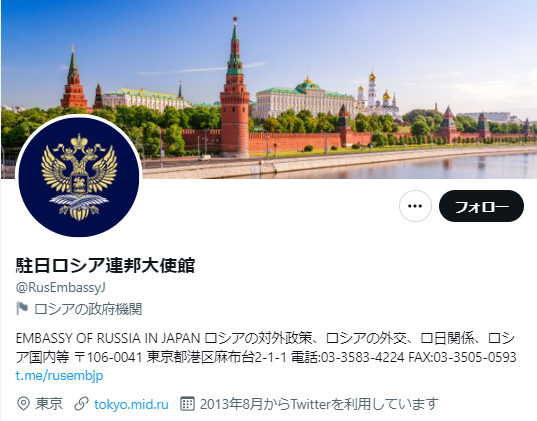Click the FAX:03-3505-0593 number in bio
Image resolution: width=537 pixels, height=421 pixels.
click(462, 357)
